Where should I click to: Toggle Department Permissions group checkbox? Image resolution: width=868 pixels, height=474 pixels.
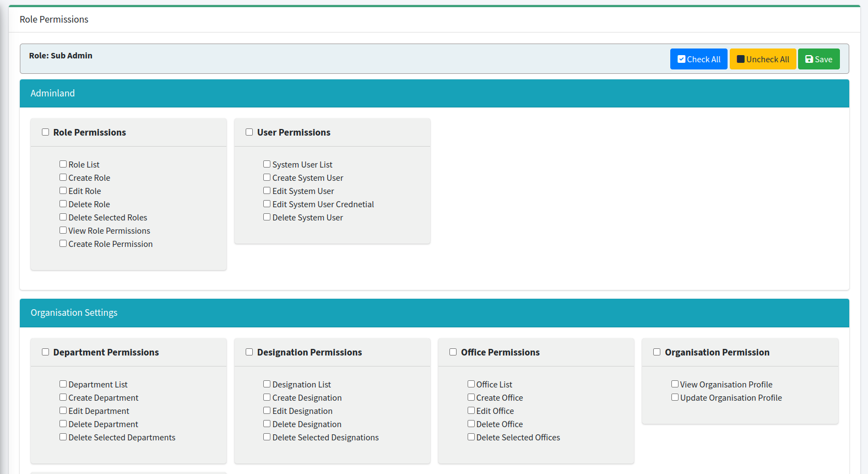tap(46, 352)
